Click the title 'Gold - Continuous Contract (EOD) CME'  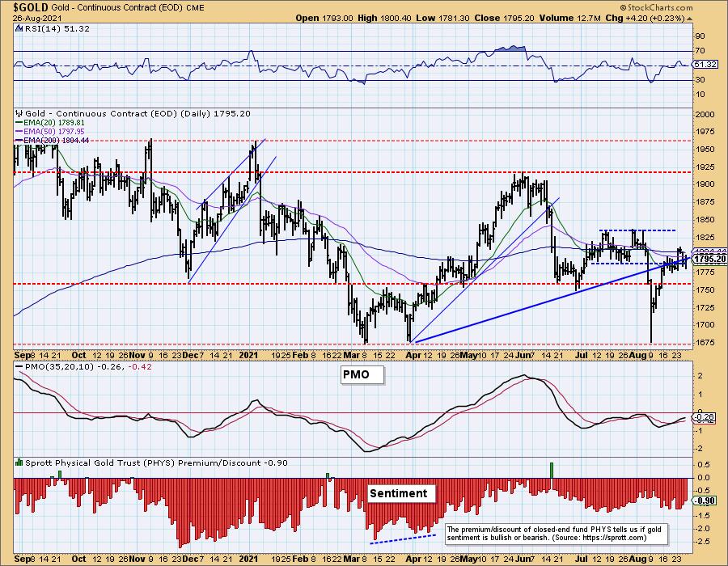(128, 8)
